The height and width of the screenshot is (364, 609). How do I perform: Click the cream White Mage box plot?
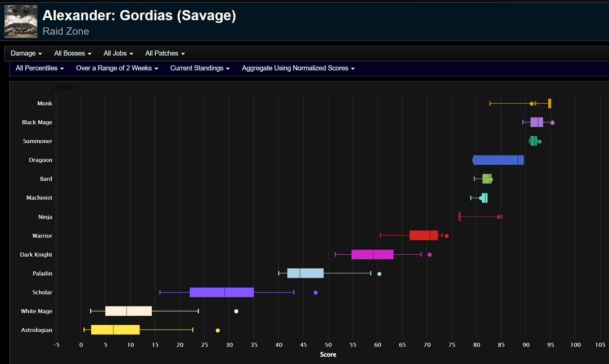click(x=128, y=311)
